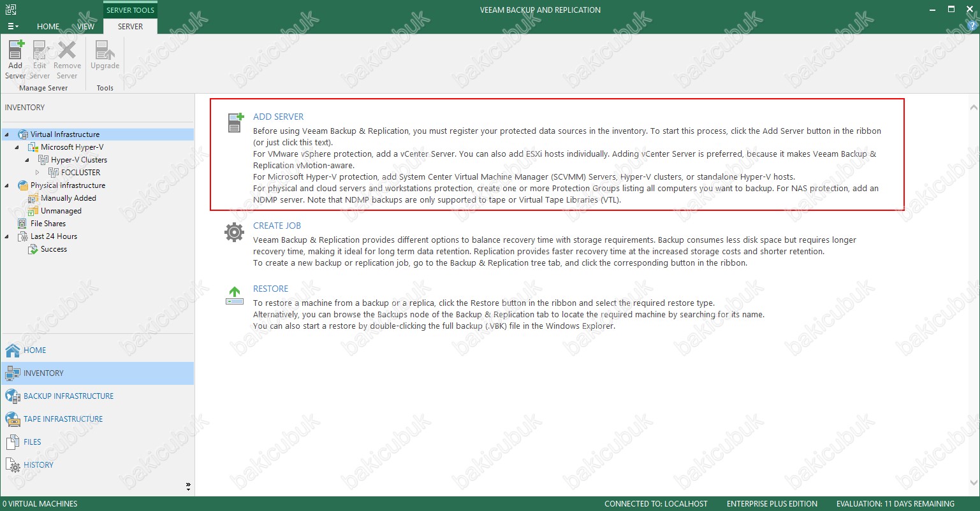Open the INVENTORY view in navigation pane

click(98, 373)
